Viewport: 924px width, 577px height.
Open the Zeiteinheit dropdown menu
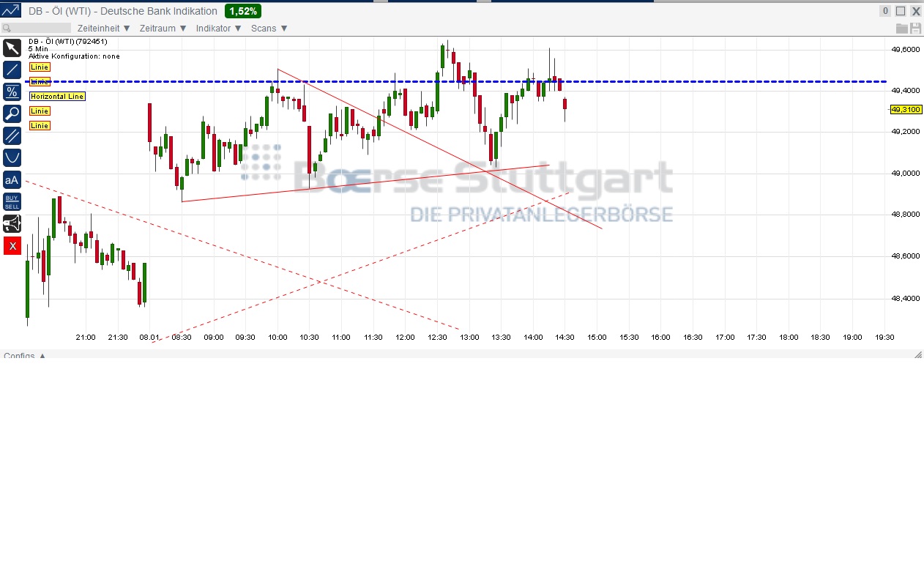pyautogui.click(x=103, y=29)
